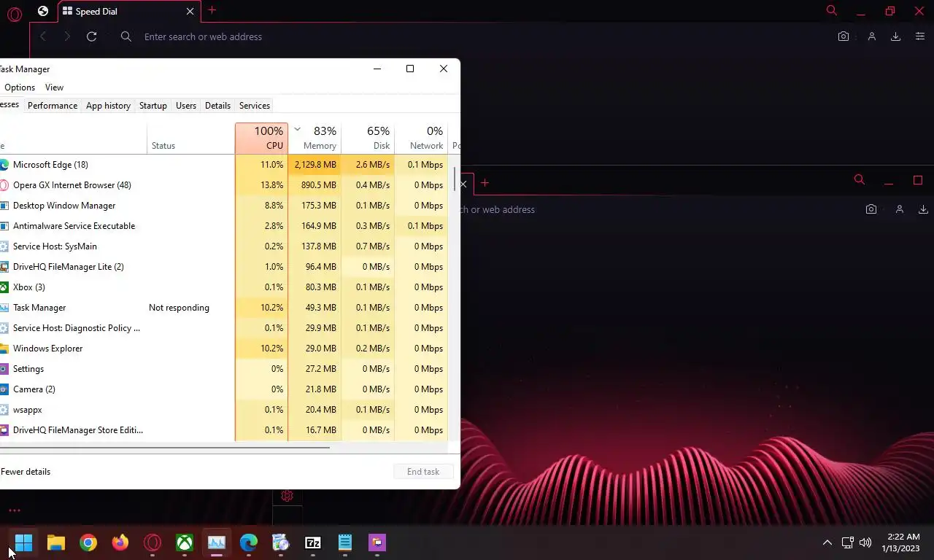Open the Windows Start menu
Image resolution: width=934 pixels, height=560 pixels.
point(23,542)
